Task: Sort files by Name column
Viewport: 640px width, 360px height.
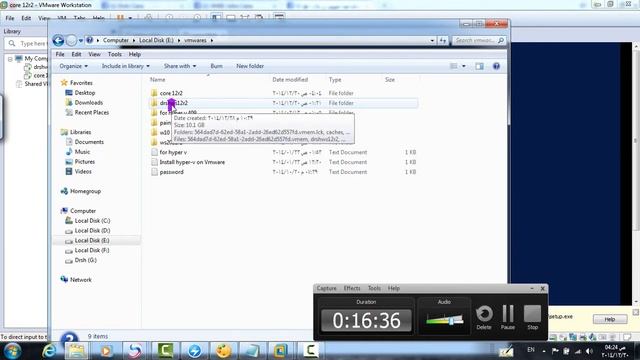Action: click(158, 80)
